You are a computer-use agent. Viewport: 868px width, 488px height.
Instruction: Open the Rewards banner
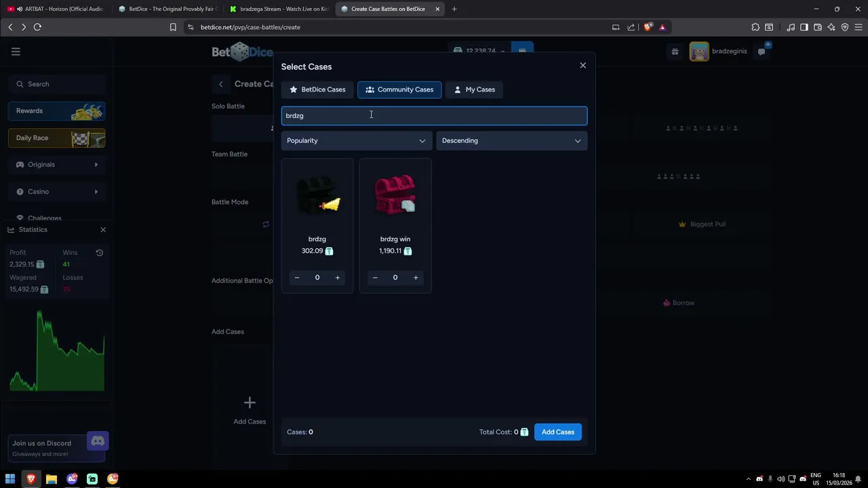pos(57,111)
